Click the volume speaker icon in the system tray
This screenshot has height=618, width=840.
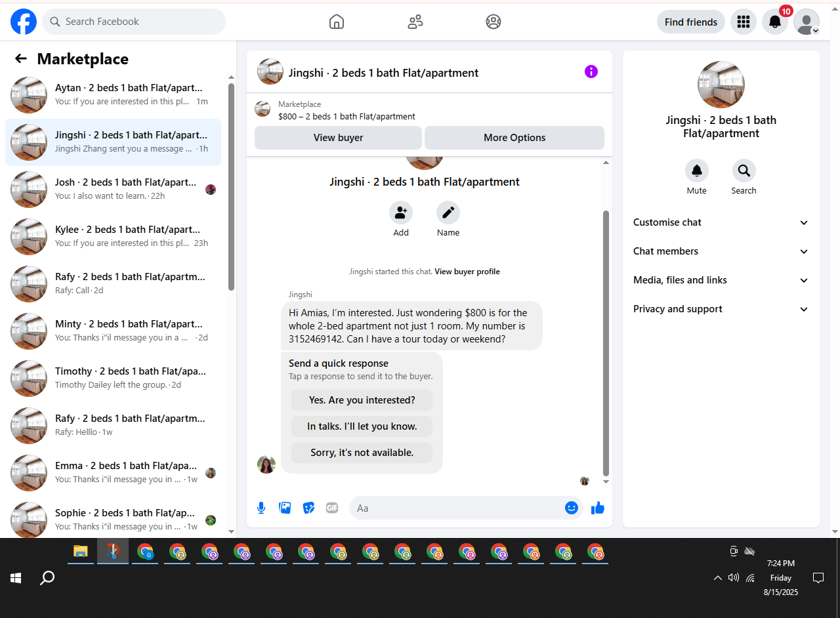pos(734,578)
